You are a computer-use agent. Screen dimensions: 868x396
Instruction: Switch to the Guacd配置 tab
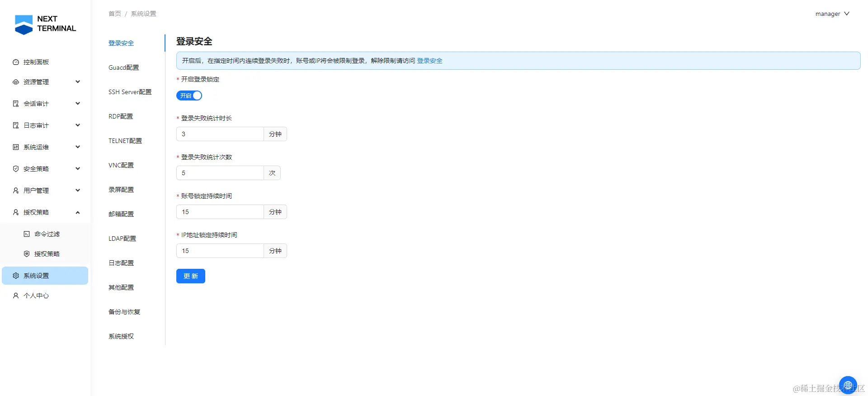pos(124,67)
